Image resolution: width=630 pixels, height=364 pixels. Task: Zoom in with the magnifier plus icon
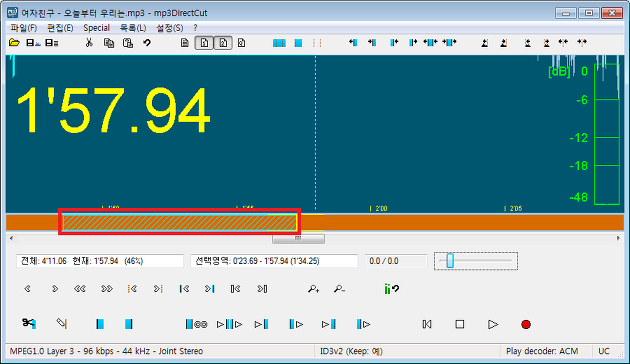point(313,288)
